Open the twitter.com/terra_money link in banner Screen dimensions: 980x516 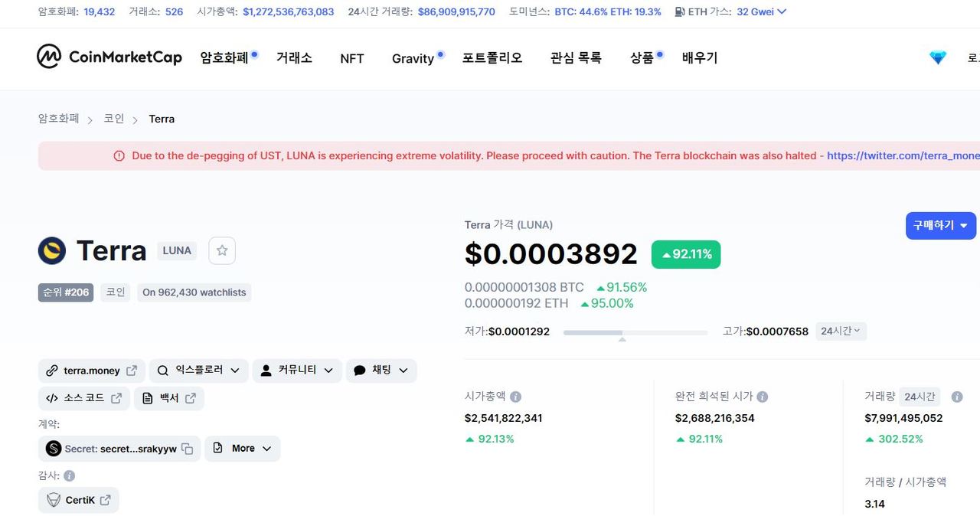click(x=903, y=155)
